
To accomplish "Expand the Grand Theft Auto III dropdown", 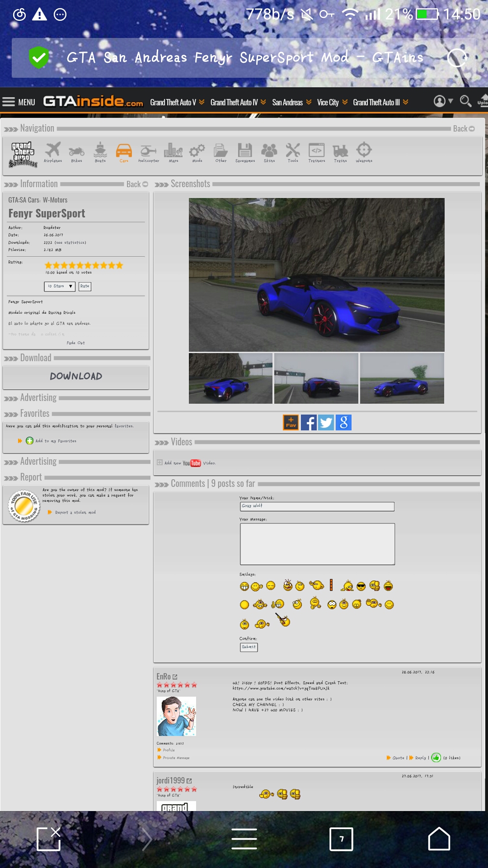I will (380, 102).
